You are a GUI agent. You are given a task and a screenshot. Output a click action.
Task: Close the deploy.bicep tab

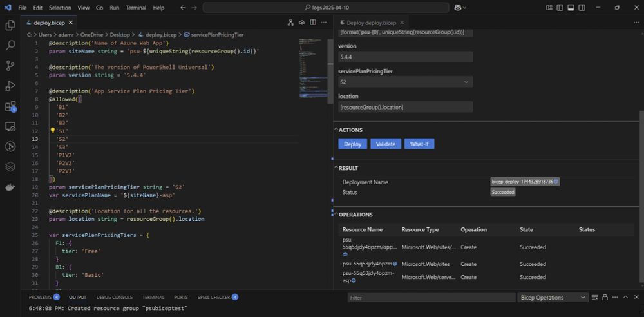click(x=71, y=23)
